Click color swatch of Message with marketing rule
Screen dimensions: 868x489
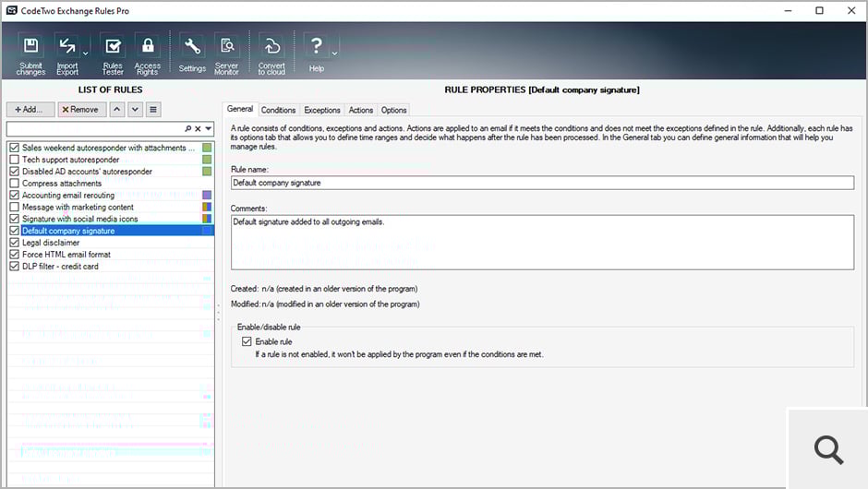(207, 207)
